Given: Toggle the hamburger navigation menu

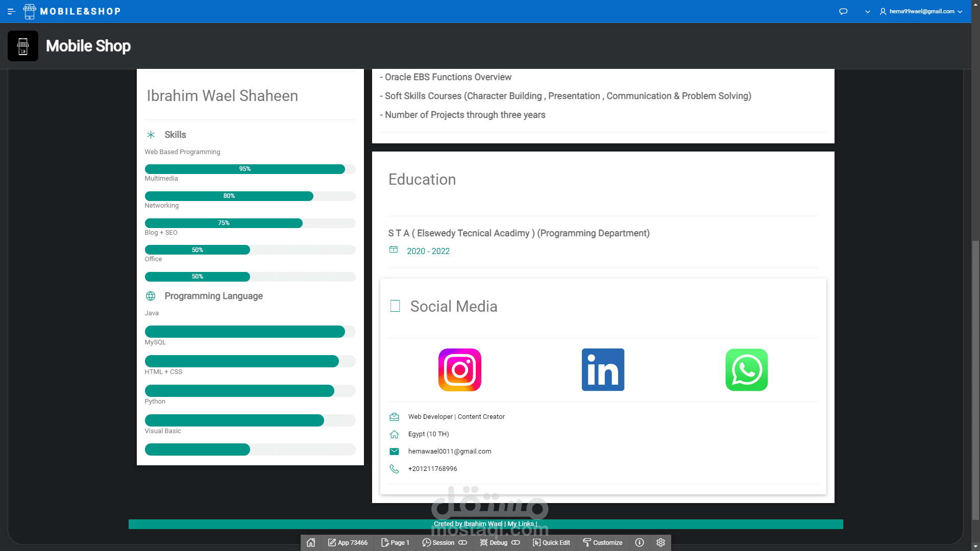Looking at the screenshot, I should click(x=11, y=11).
